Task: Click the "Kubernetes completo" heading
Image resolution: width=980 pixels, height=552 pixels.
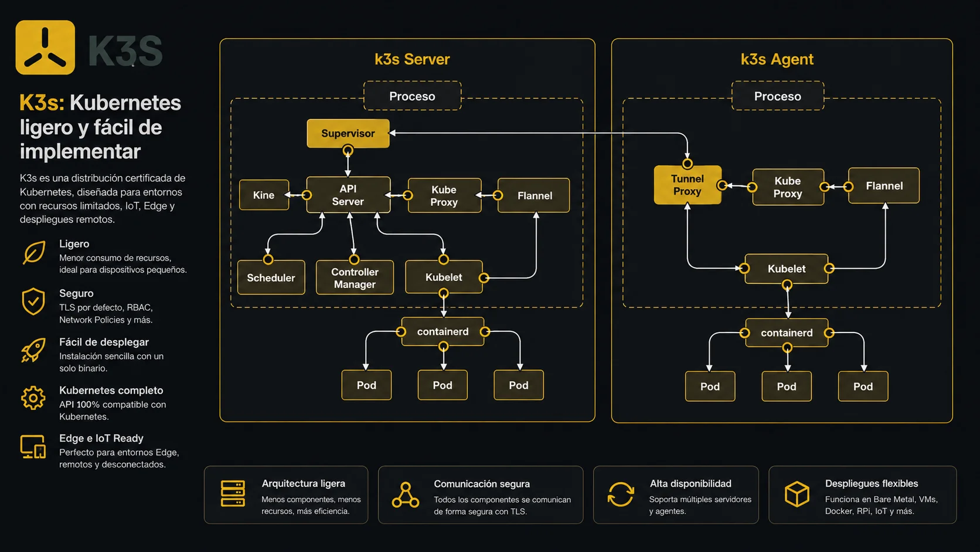Action: pyautogui.click(x=111, y=390)
